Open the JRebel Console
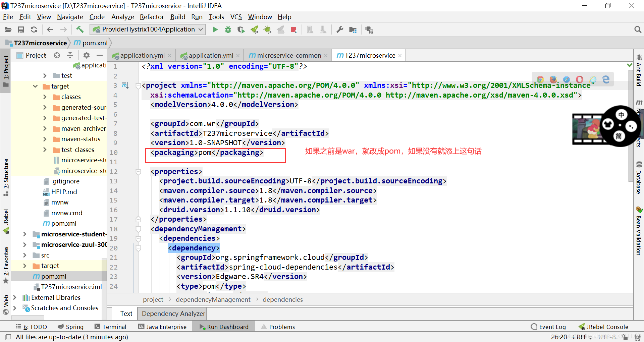 click(x=603, y=327)
